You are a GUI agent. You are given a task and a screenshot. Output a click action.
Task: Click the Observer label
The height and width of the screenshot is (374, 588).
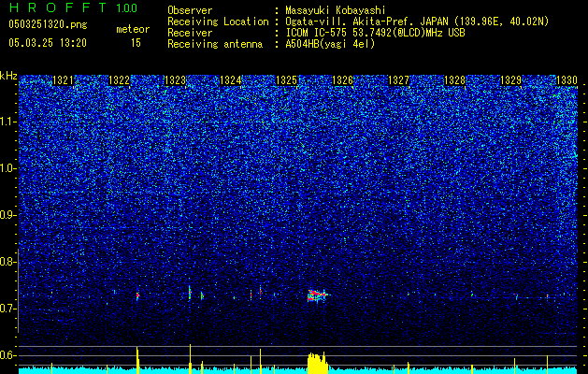[x=190, y=10]
